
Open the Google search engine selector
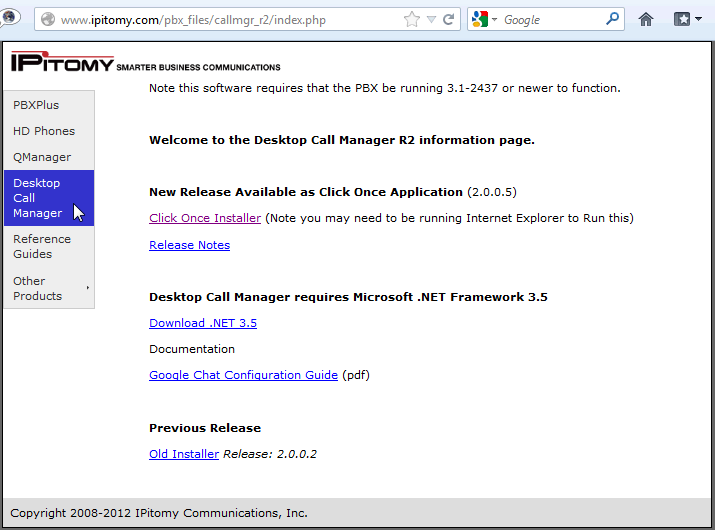pyautogui.click(x=484, y=20)
